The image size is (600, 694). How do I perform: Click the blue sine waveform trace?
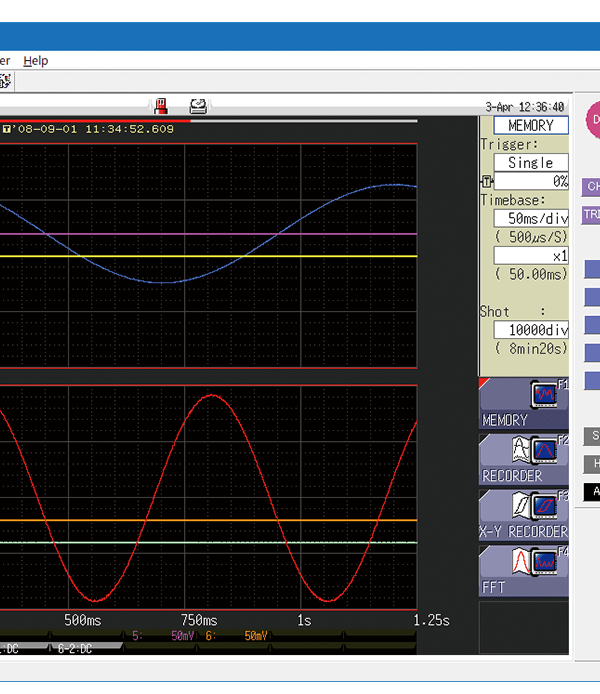coord(162,282)
